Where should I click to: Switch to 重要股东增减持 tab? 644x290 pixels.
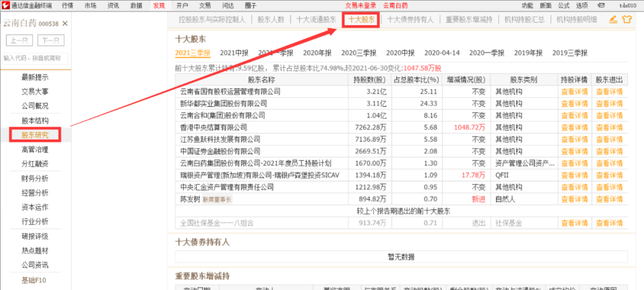[x=469, y=19]
